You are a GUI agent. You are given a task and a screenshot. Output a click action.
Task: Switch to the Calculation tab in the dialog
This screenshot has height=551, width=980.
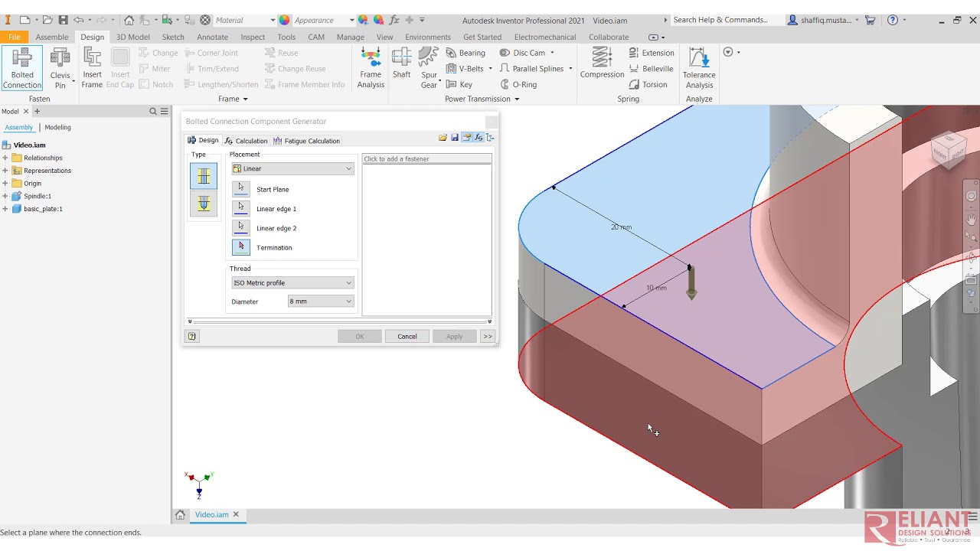[247, 141]
